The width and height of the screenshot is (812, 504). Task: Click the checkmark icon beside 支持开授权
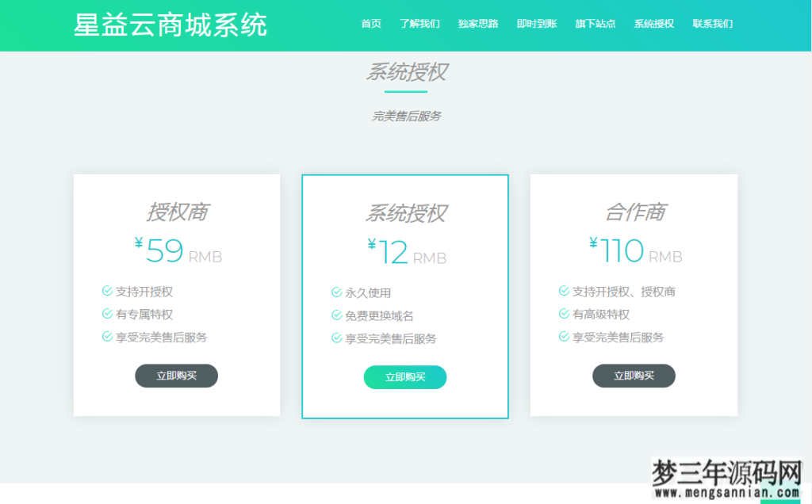tap(106, 292)
